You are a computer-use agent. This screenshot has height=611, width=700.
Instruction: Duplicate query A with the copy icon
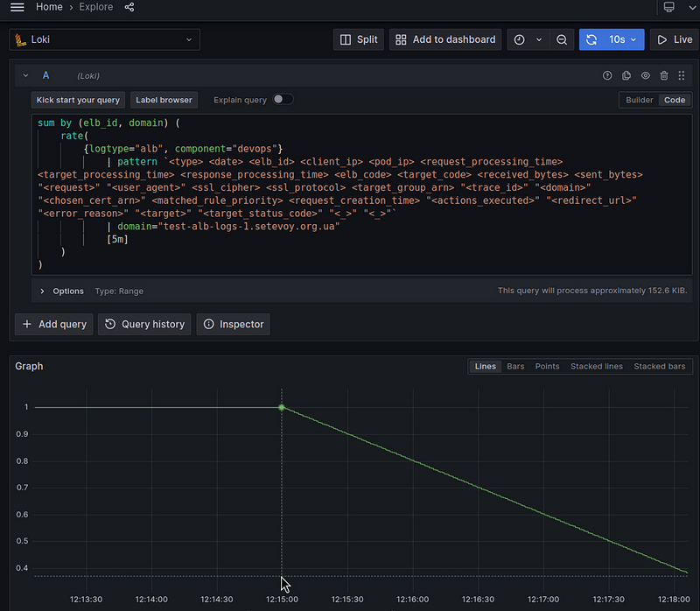point(626,76)
